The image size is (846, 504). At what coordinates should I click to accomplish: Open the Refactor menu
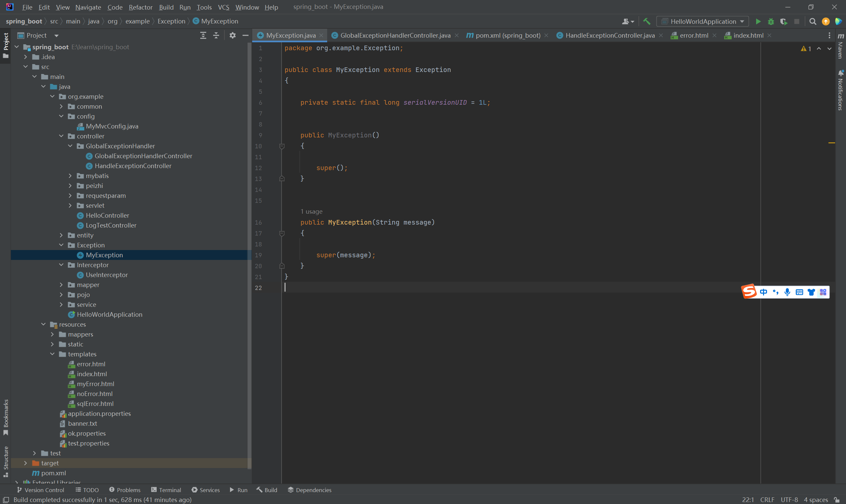(140, 7)
